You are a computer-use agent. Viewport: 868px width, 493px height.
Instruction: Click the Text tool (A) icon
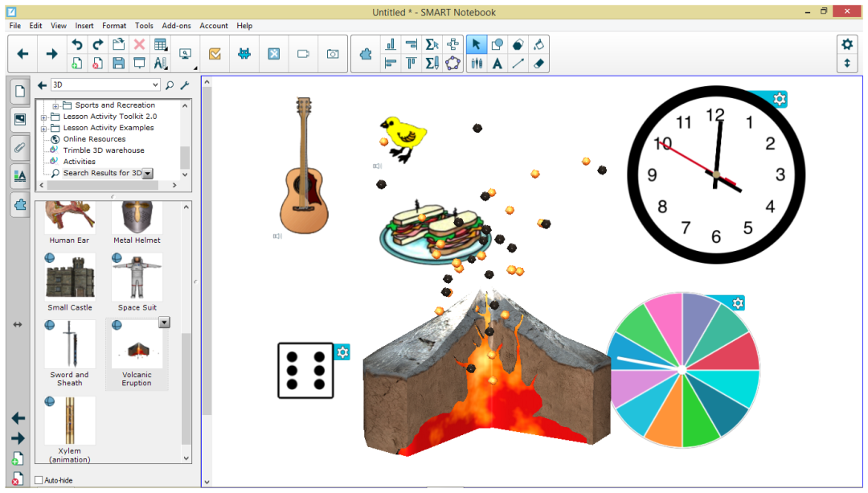click(x=497, y=64)
